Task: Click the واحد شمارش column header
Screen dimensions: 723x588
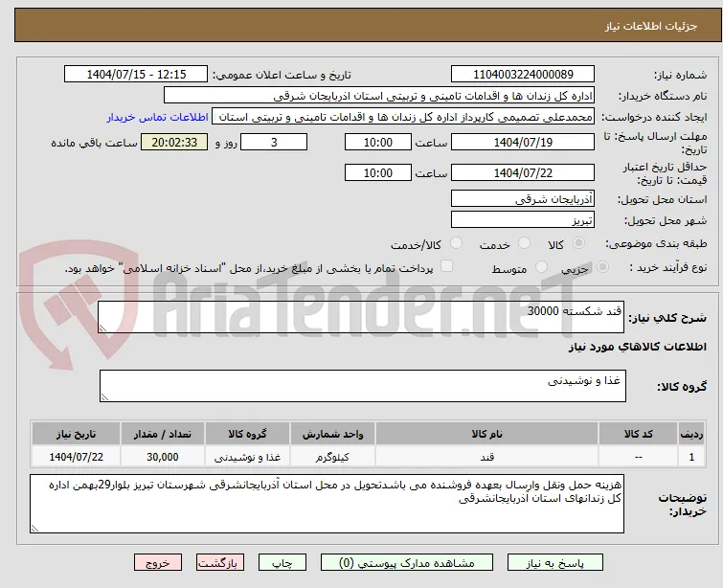Action: (332, 434)
